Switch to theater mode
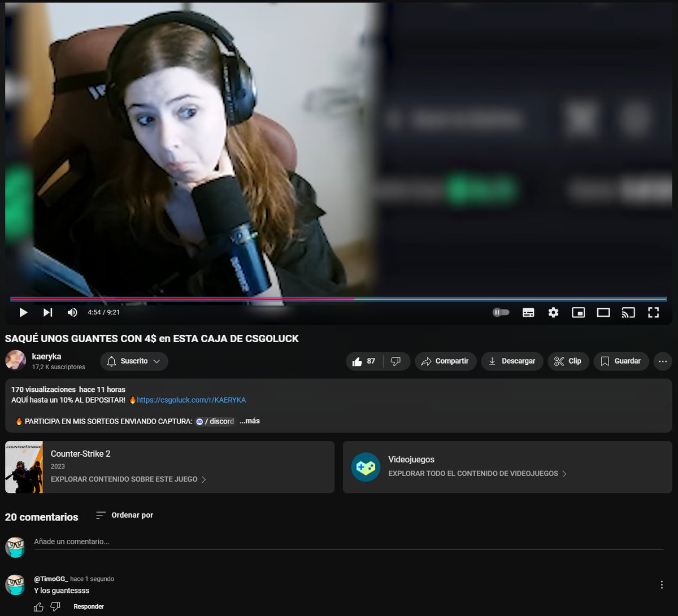678x616 pixels. [x=603, y=312]
